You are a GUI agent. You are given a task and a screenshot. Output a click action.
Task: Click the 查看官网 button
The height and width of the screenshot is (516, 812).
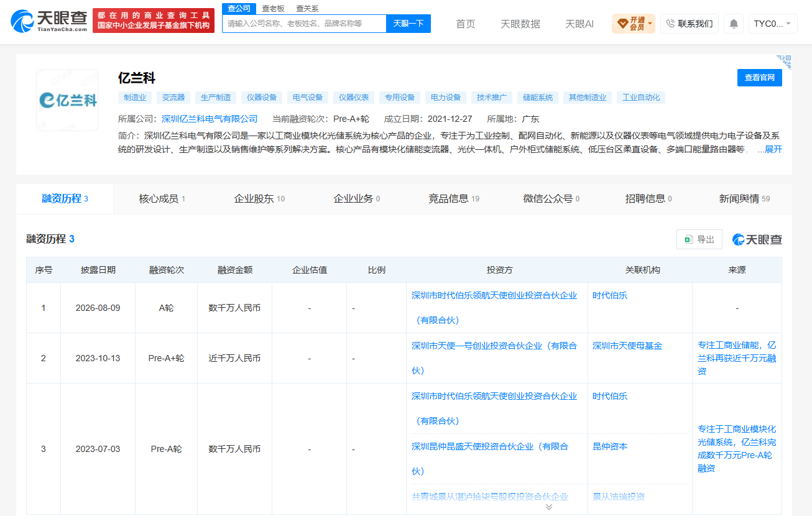[x=760, y=78]
